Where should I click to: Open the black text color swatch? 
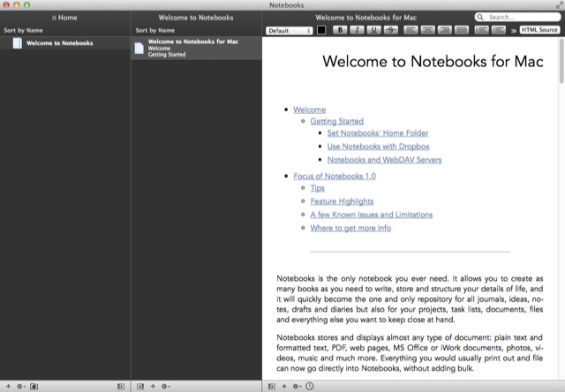point(321,30)
